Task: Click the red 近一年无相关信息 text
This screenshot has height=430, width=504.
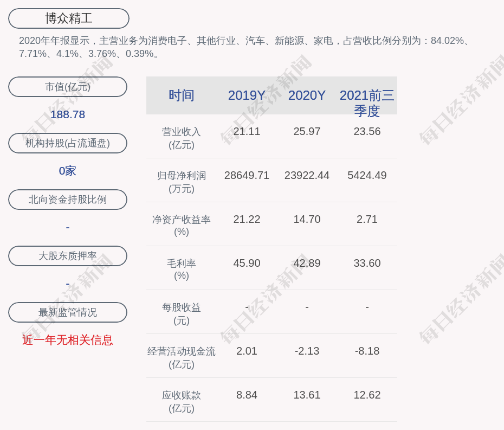Action: (68, 340)
